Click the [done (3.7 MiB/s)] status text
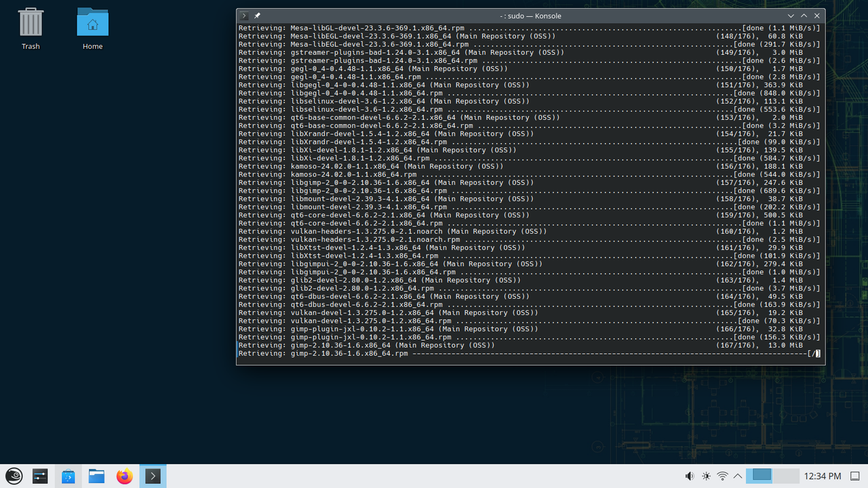 pos(781,288)
